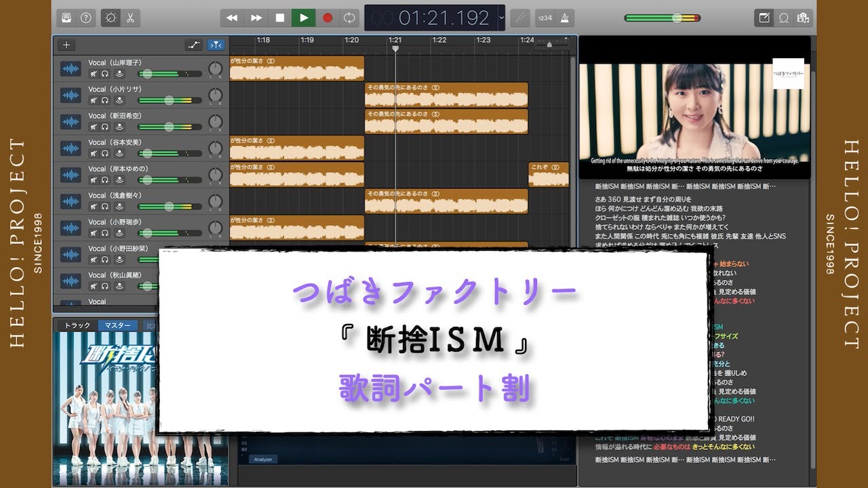Mute the Vocal（浅倉樹々） track
Screen dimensions: 868x488
[94, 207]
